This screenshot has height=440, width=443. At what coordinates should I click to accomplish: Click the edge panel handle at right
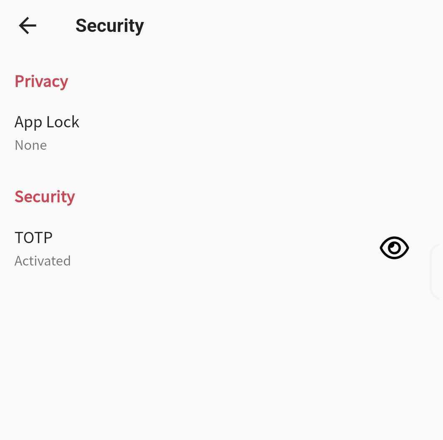pyautogui.click(x=437, y=272)
